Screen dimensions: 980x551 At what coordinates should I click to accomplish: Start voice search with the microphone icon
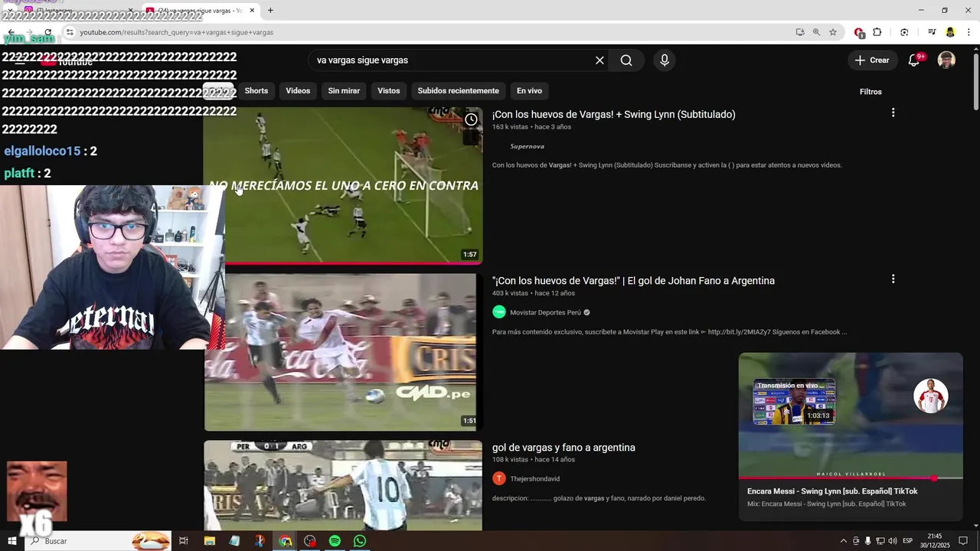pos(664,60)
